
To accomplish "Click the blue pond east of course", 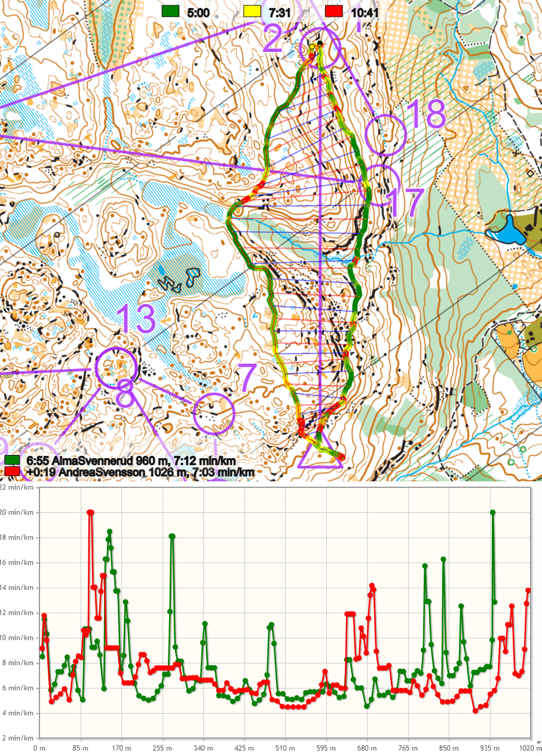I will click(x=506, y=228).
